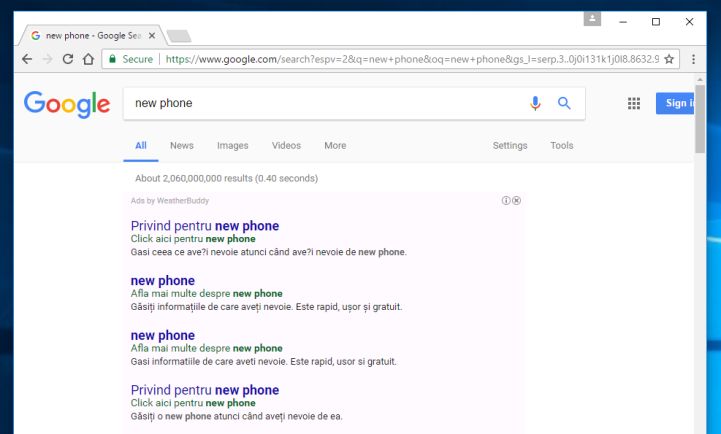Switch to the News results tab
The image size is (721, 434).
(181, 146)
